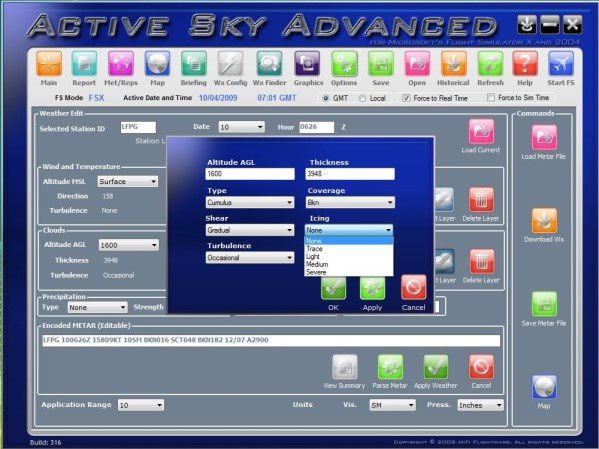The image size is (599, 449).
Task: Click the Load Current icon
Action: 481,131
